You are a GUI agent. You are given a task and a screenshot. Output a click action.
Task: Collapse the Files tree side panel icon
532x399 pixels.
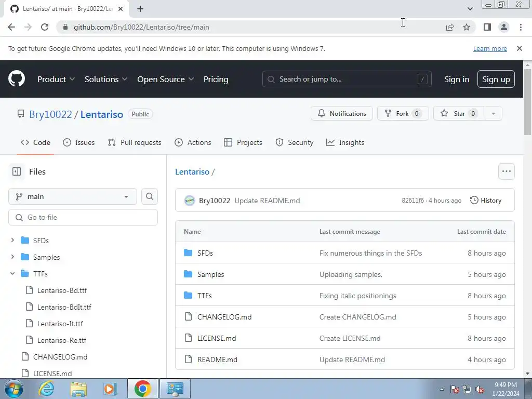tap(17, 171)
